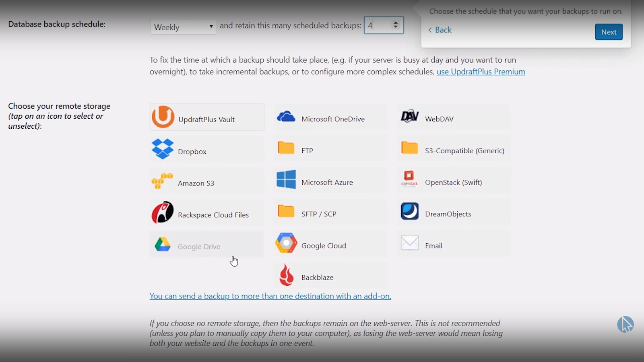
Task: Open the more than one destination add-on link
Action: point(270,296)
